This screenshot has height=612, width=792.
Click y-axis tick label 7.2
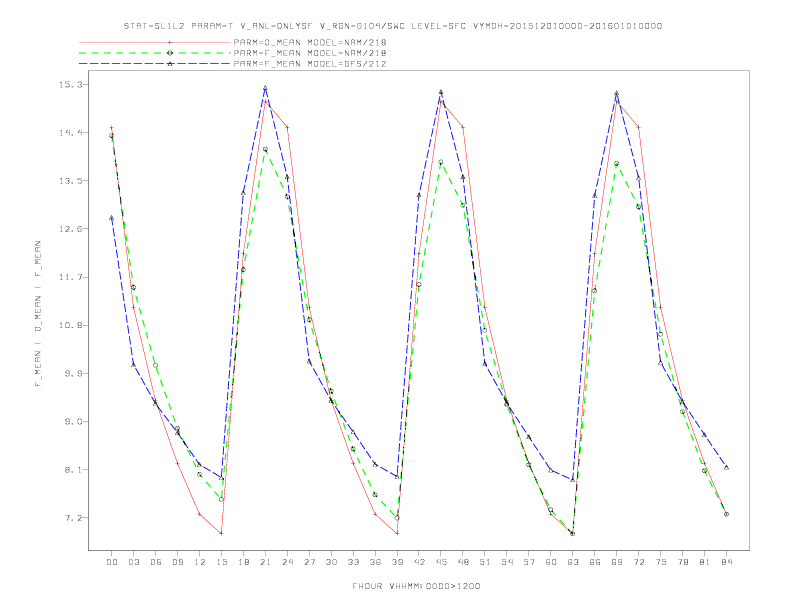click(73, 518)
